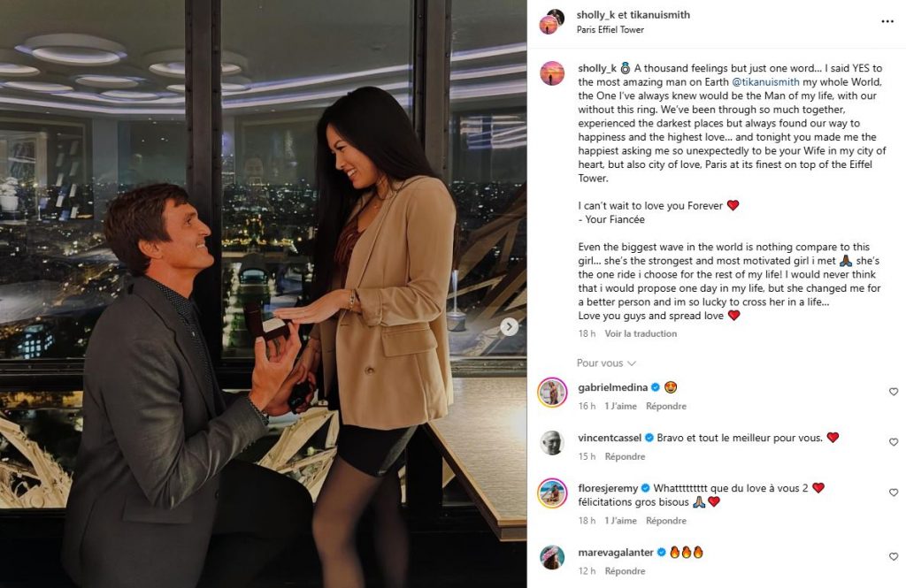The width and height of the screenshot is (906, 588).
Task: Open vincentcassel's avatar
Action: [x=552, y=443]
